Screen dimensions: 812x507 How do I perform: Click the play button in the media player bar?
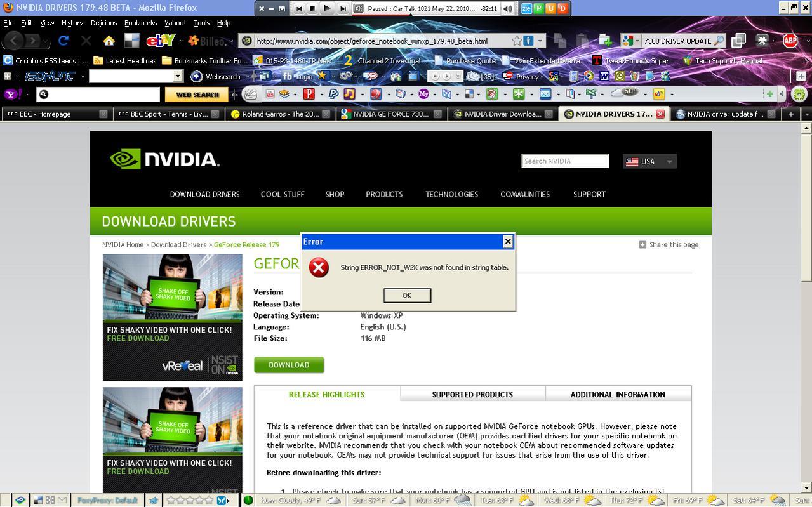[327, 8]
